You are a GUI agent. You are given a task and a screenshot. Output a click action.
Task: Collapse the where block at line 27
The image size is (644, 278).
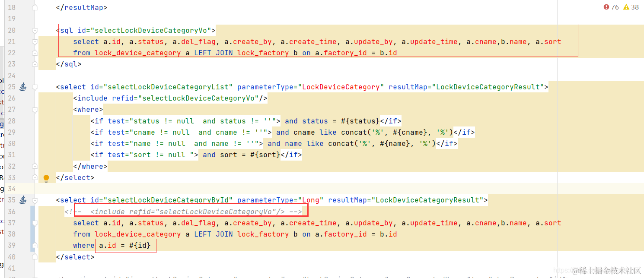[x=35, y=110]
